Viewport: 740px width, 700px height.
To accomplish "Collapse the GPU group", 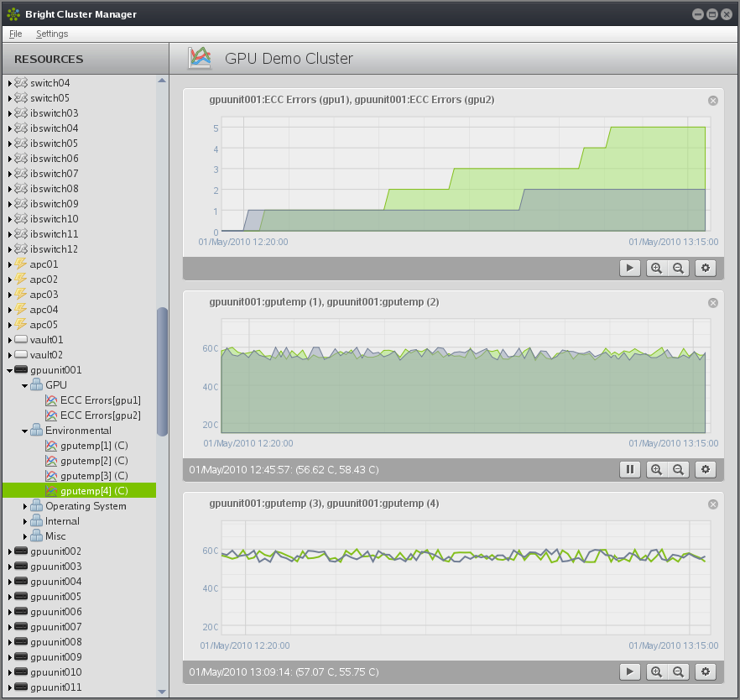I will tap(24, 385).
